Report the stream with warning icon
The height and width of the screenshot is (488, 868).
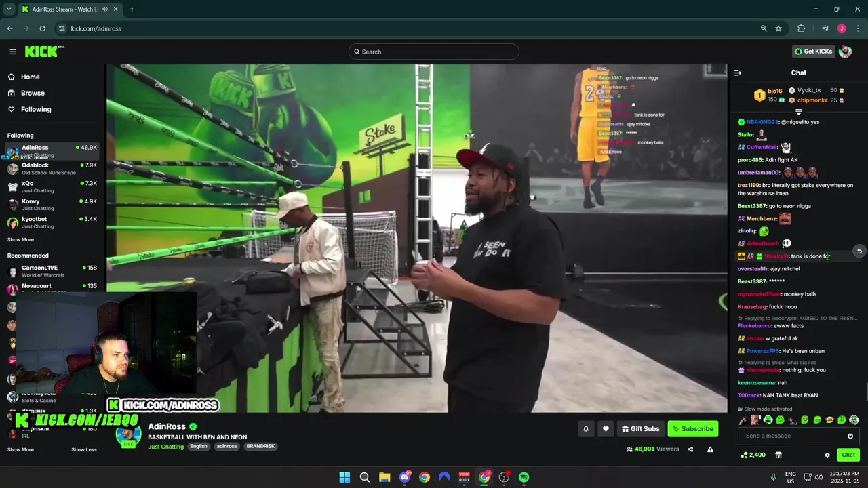coord(710,449)
